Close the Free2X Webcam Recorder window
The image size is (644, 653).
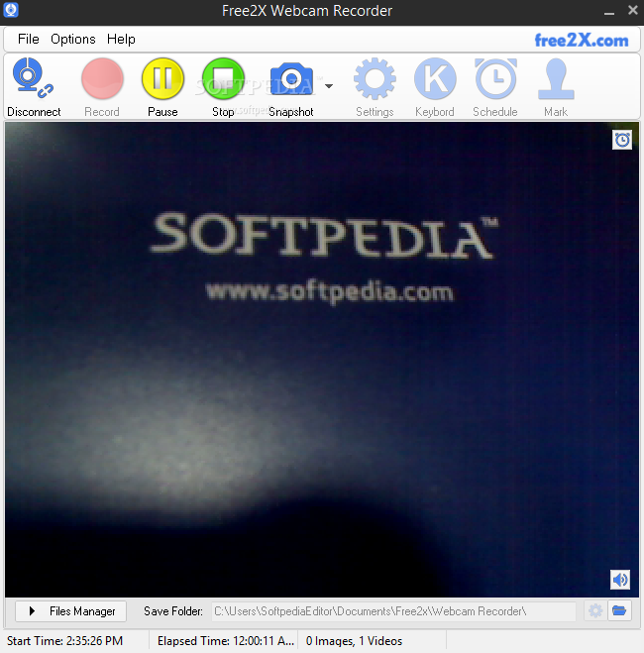633,10
